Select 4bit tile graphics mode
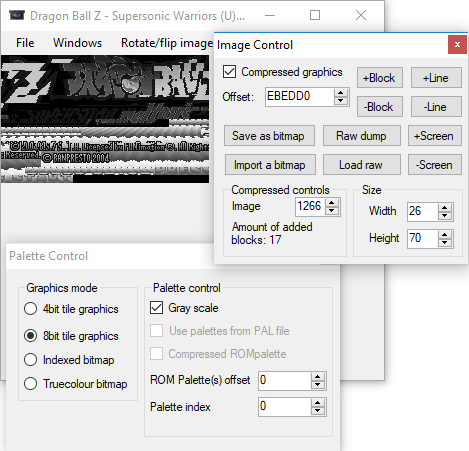 pos(30,309)
